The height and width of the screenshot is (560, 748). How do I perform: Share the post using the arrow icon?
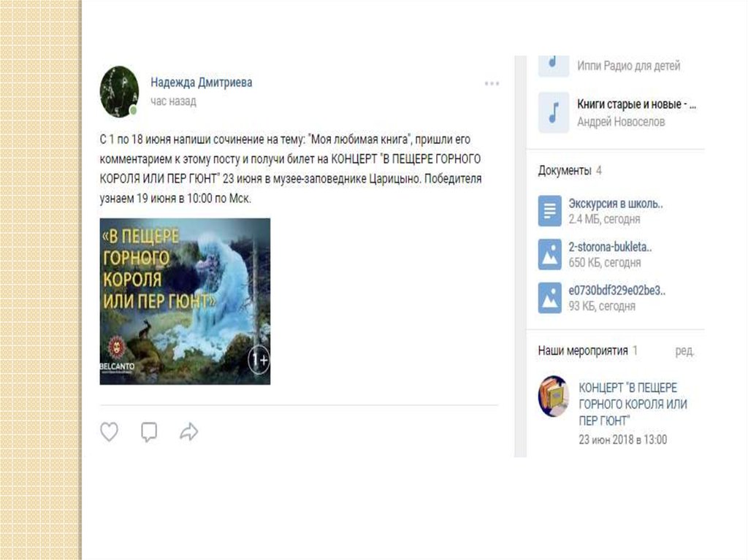point(189,431)
